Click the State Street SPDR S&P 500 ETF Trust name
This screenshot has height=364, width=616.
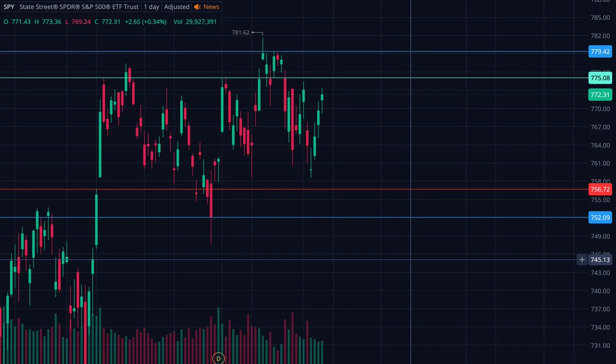click(x=79, y=7)
